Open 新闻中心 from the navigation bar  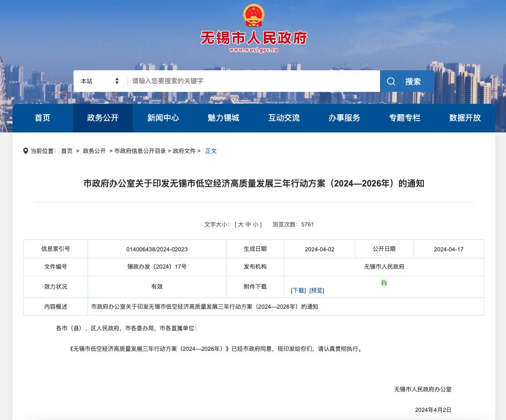pos(163,118)
